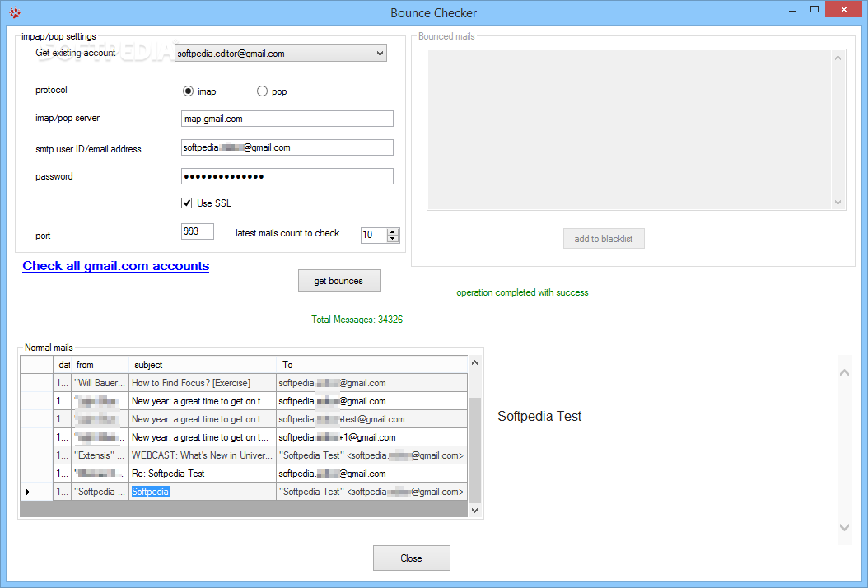
Task: Click the smtp user ID email field
Action: (287, 147)
